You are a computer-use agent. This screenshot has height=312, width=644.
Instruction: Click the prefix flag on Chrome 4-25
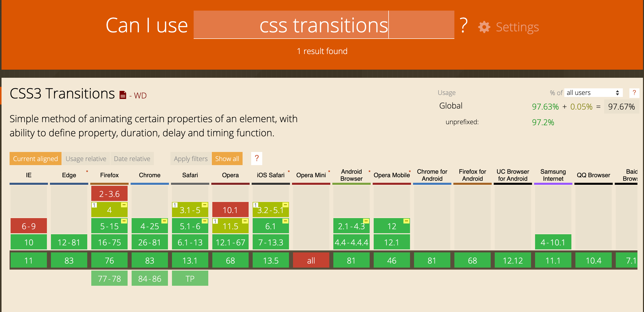pos(164,221)
